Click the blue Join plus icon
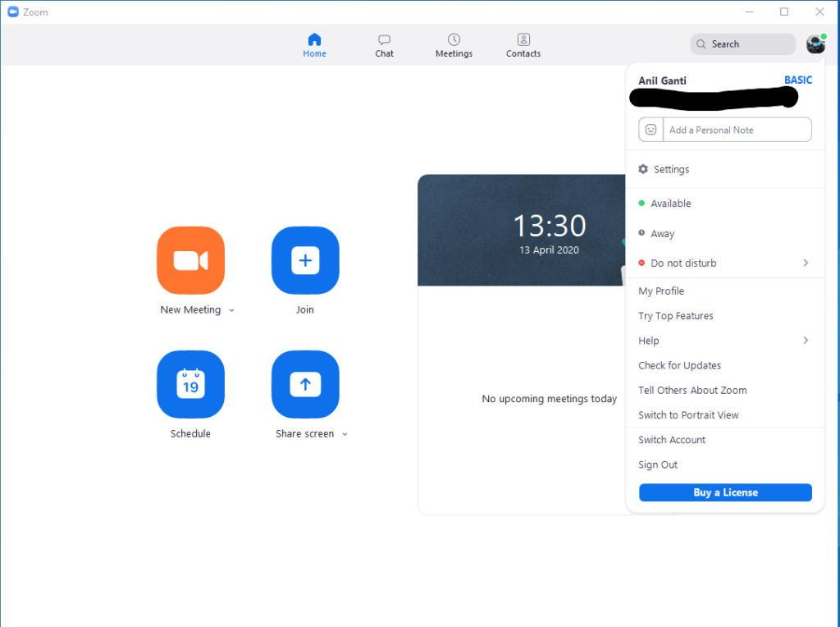Viewport: 840px width, 627px height. [305, 260]
